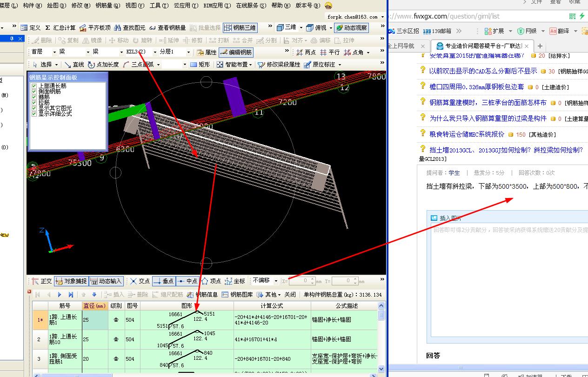Screen dimensions: 588x377
Task: Click 关闭 button in rebar edit panel
Action: [x=290, y=294]
